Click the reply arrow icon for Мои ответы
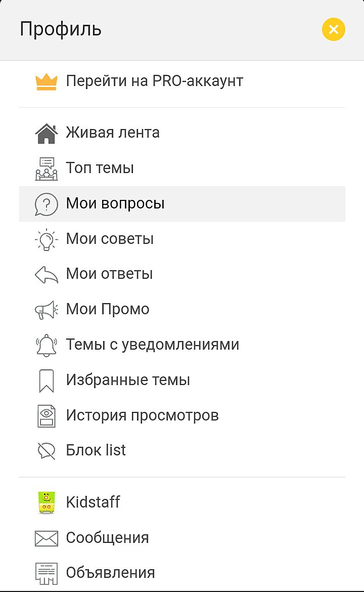The width and height of the screenshot is (364, 592). pos(46,275)
